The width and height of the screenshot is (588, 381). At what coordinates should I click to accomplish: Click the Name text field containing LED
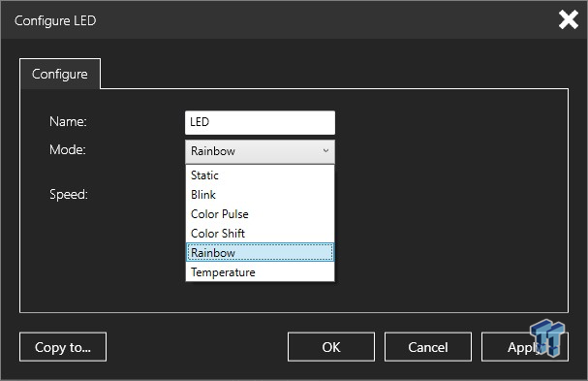pos(260,122)
